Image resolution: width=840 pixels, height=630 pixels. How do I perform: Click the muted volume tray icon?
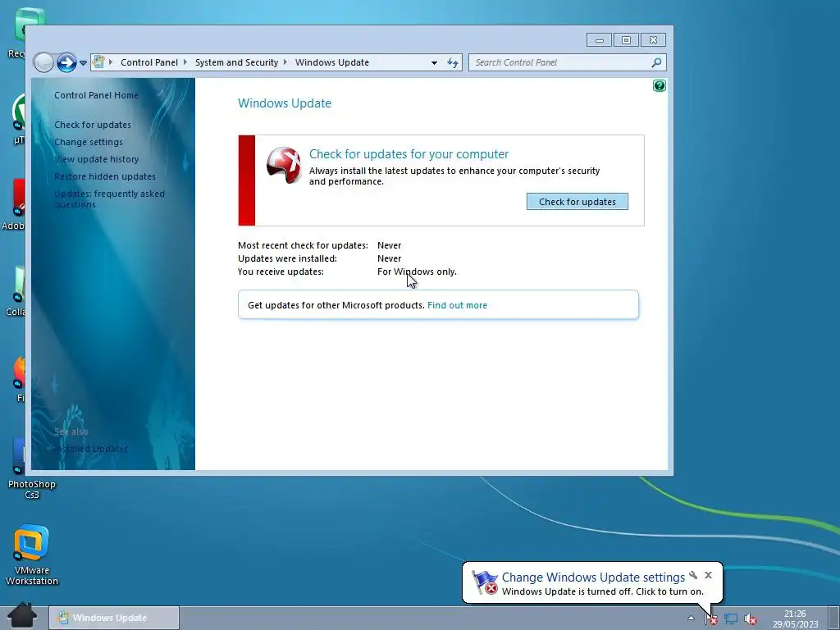(751, 619)
